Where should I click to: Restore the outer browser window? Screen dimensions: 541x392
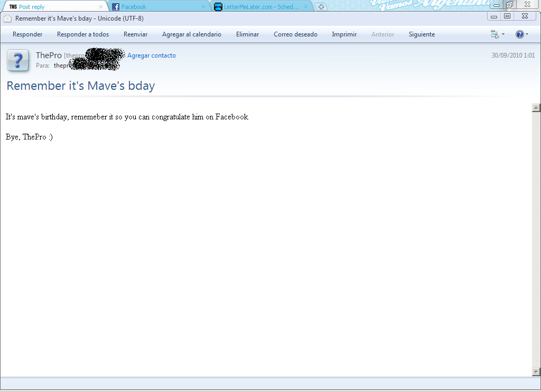pos(509,4)
